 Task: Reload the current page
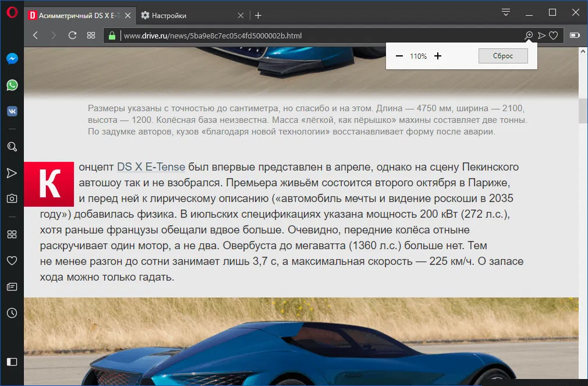72,36
